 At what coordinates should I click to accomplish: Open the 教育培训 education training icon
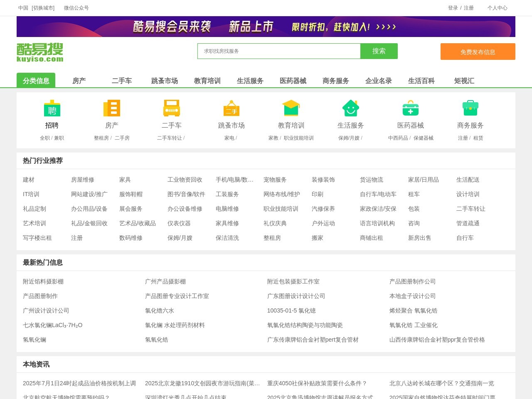[291, 108]
